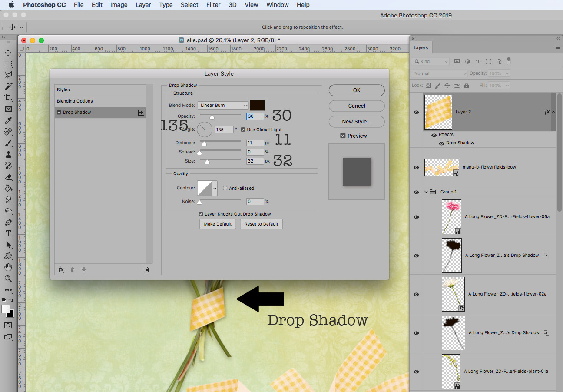Open the Fill dropdown arrow
Image resolution: width=563 pixels, height=392 pixels.
pos(507,86)
